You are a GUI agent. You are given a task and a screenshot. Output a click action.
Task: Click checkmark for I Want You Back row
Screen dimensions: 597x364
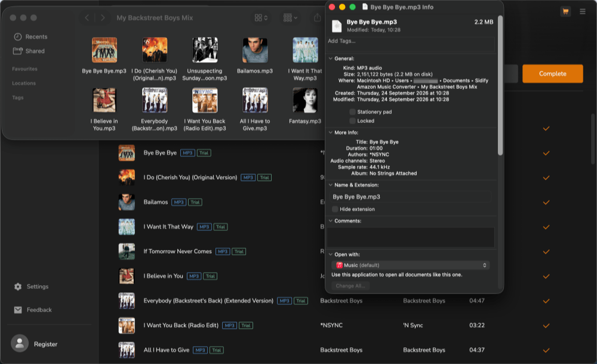(546, 326)
